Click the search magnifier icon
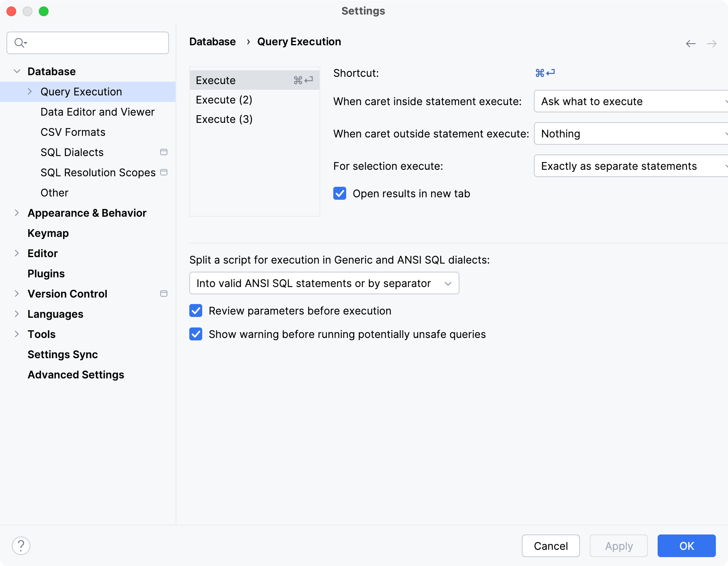Screen dimensions: 728x566 19,42
